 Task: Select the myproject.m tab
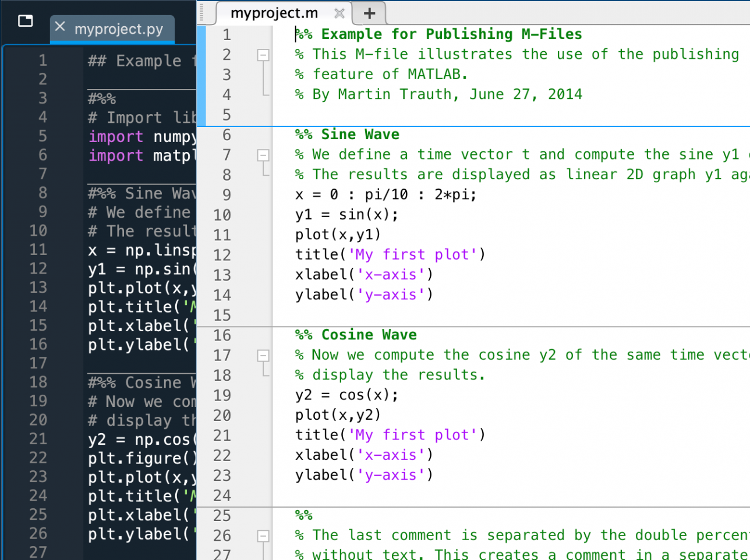point(274,13)
